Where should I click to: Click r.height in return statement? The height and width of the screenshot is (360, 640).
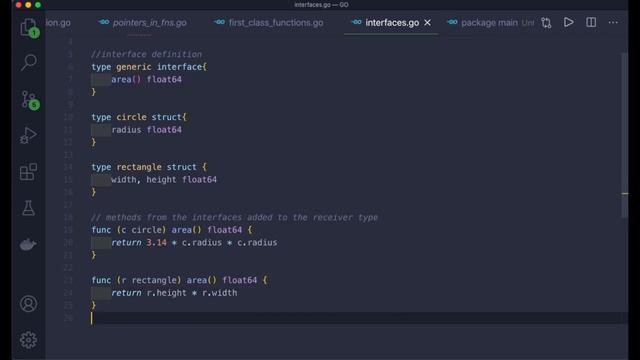167,293
